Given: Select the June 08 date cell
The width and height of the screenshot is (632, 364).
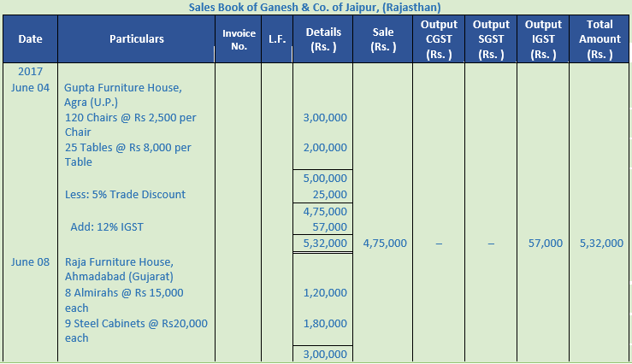Looking at the screenshot, I should [31, 261].
